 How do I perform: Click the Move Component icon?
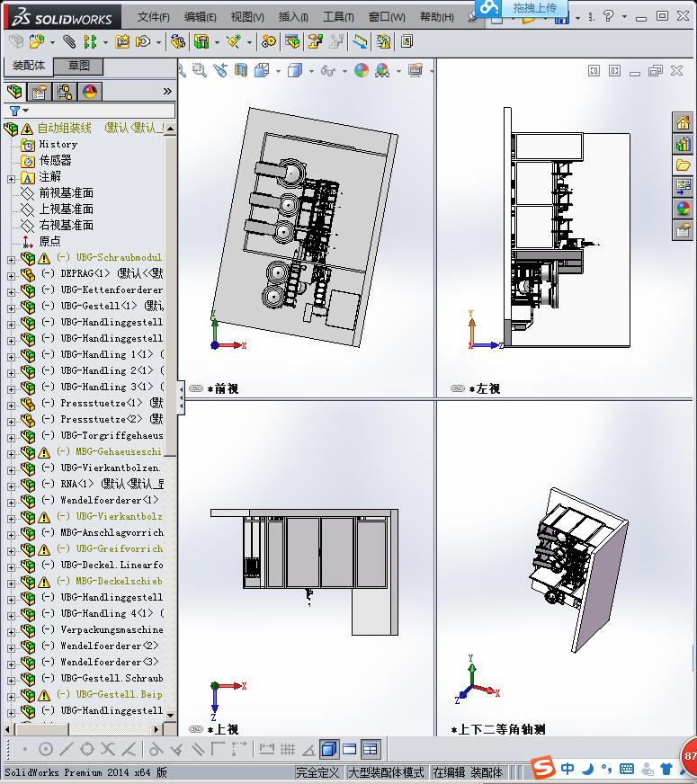tap(143, 41)
